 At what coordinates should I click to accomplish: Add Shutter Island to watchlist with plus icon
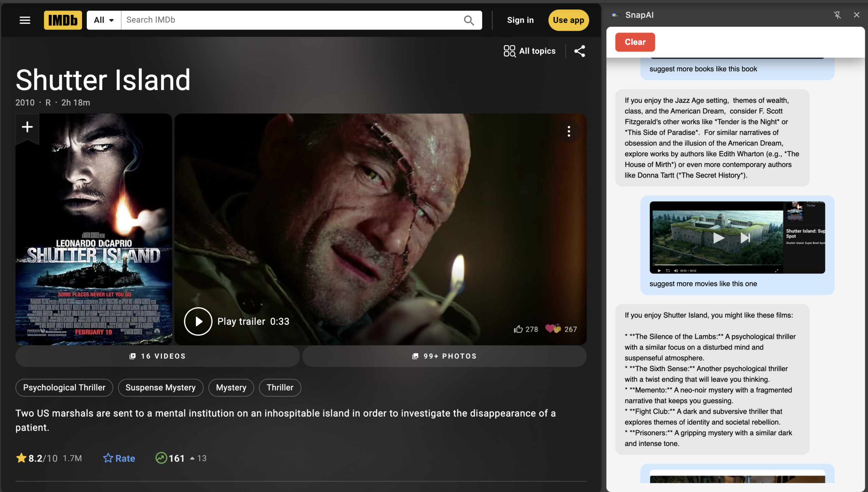coord(27,127)
